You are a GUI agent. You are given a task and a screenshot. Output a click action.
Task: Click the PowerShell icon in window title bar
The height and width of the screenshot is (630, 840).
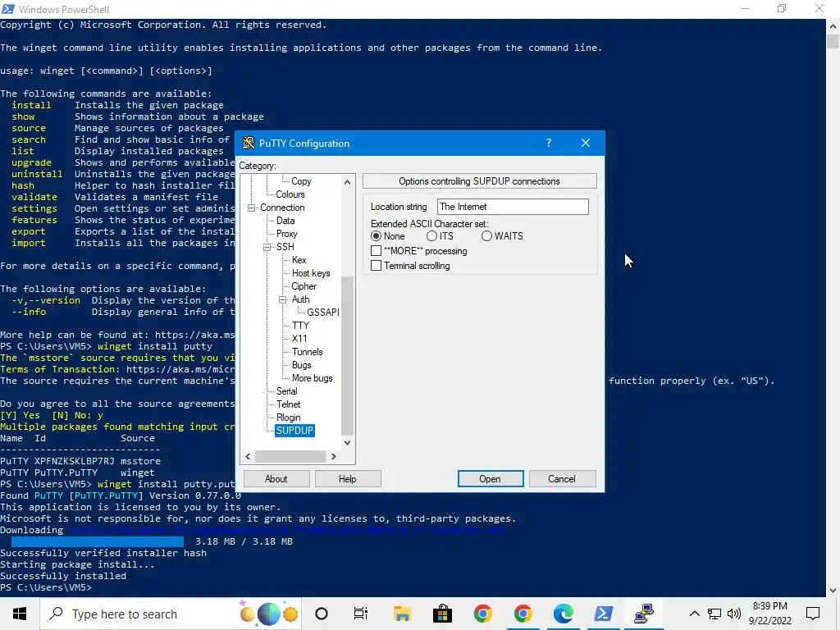point(8,9)
